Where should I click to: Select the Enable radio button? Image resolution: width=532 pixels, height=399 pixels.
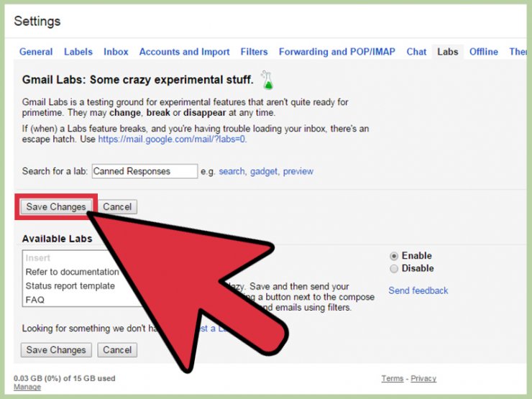coord(393,256)
